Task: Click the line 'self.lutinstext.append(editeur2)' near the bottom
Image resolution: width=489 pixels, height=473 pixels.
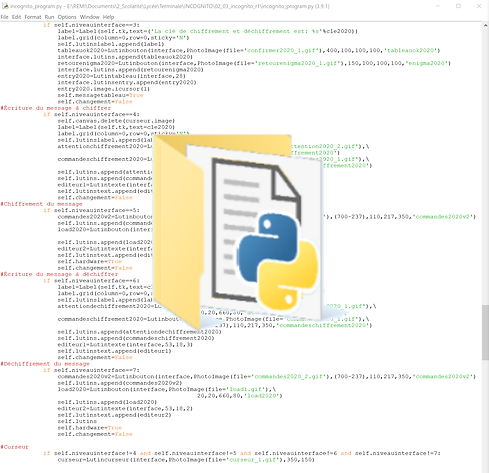Action: (x=114, y=415)
